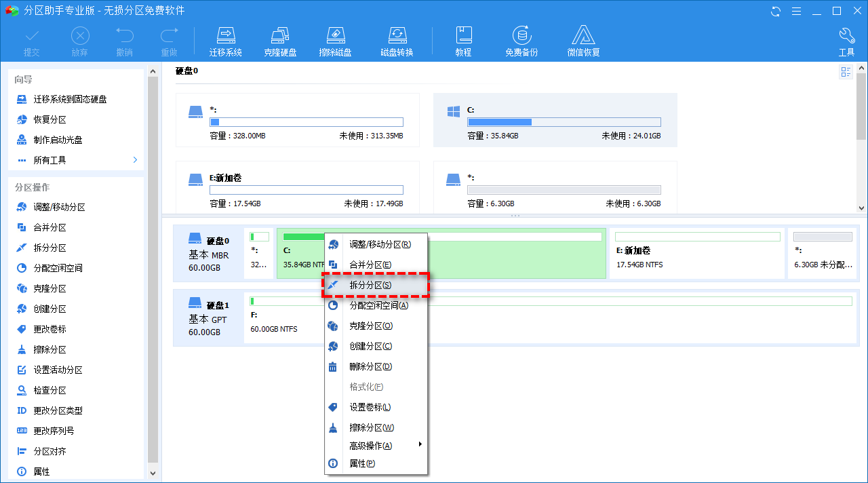Click 迁移系统到固态硬盘 in the wizard panel
The height and width of the screenshot is (483, 868).
click(70, 99)
